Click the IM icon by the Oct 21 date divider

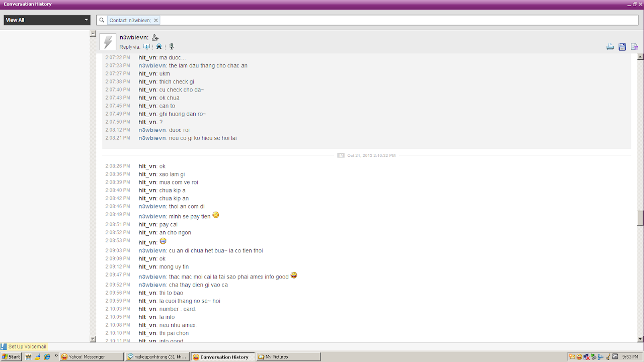pyautogui.click(x=341, y=155)
